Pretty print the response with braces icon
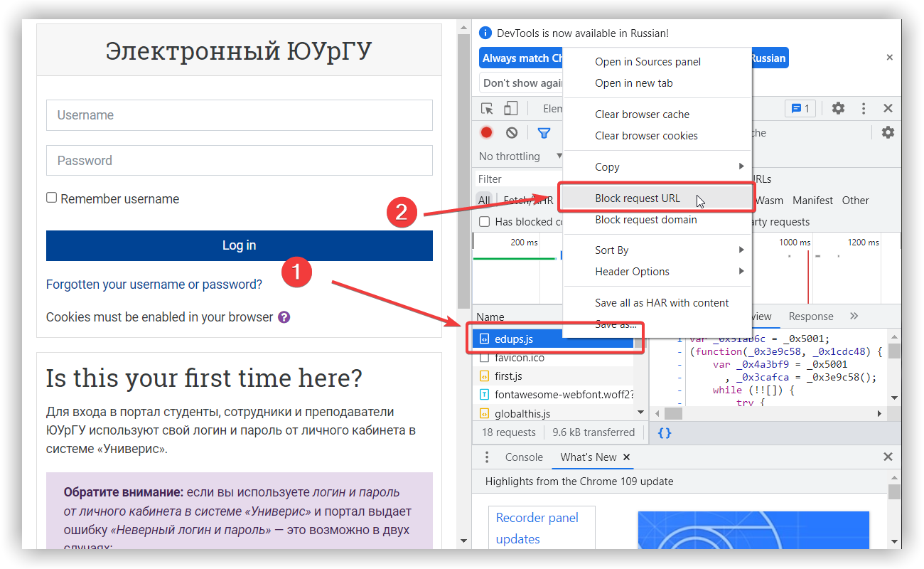 [665, 432]
